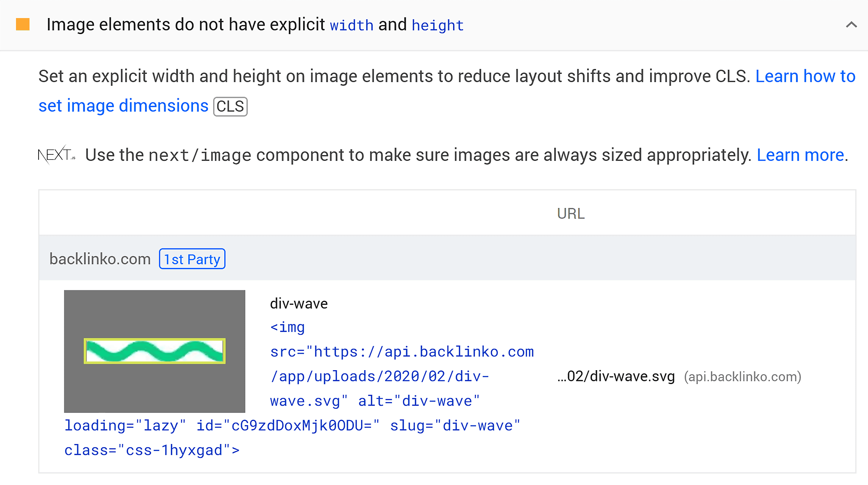This screenshot has height=485, width=868.
Task: Click the 'height' code word in title
Action: click(437, 25)
